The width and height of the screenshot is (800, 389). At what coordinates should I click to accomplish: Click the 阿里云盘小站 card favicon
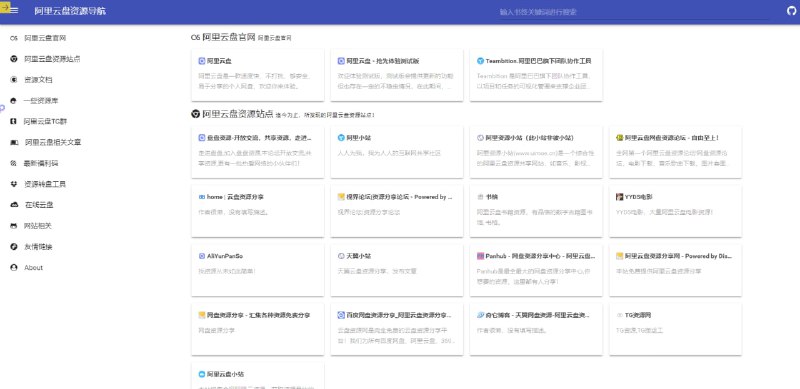(202, 374)
